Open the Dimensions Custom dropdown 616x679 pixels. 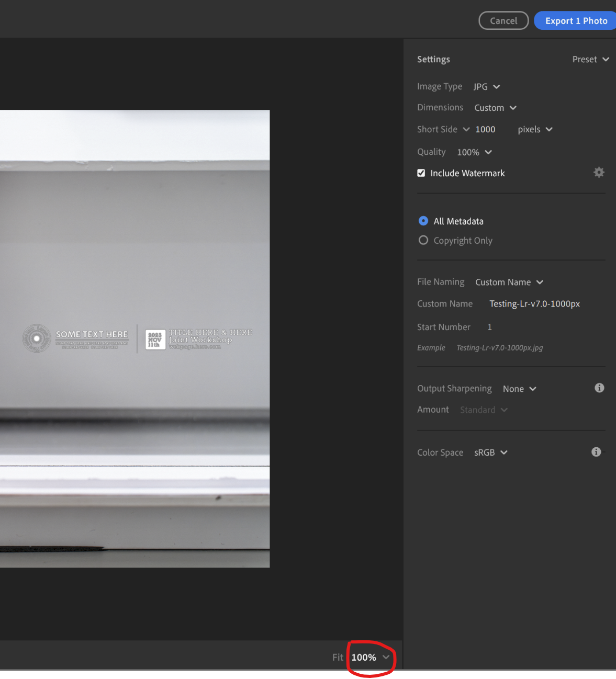(x=495, y=108)
